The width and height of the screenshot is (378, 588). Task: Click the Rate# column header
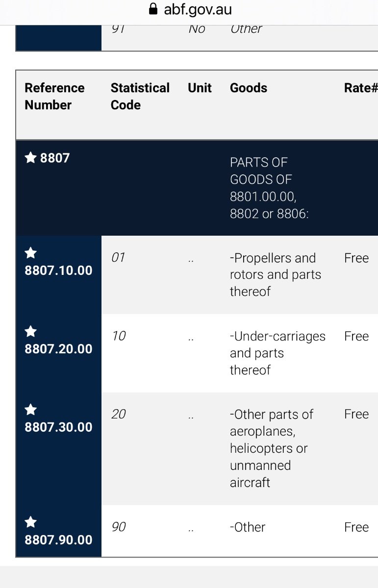click(x=361, y=88)
